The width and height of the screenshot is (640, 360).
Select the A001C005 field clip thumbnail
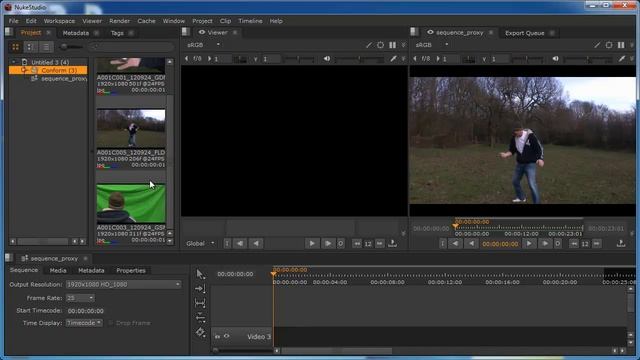[x=131, y=128]
